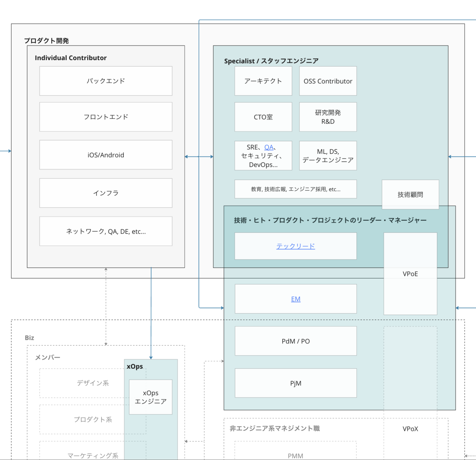The height and width of the screenshot is (460, 476).
Task: Click the xOps エンジニア node
Action: [x=150, y=397]
